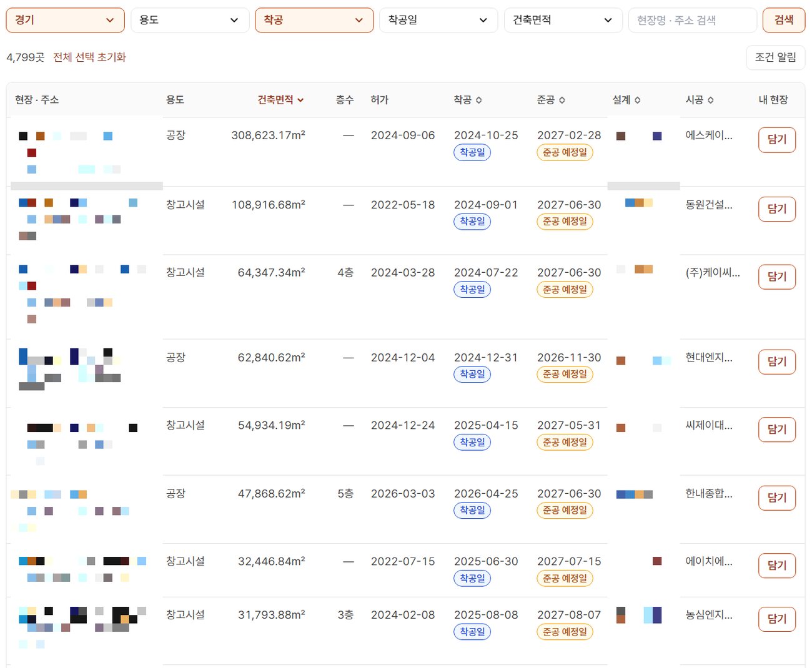Open the 경기 region dropdown
Image resolution: width=812 pixels, height=668 pixels.
tap(65, 20)
